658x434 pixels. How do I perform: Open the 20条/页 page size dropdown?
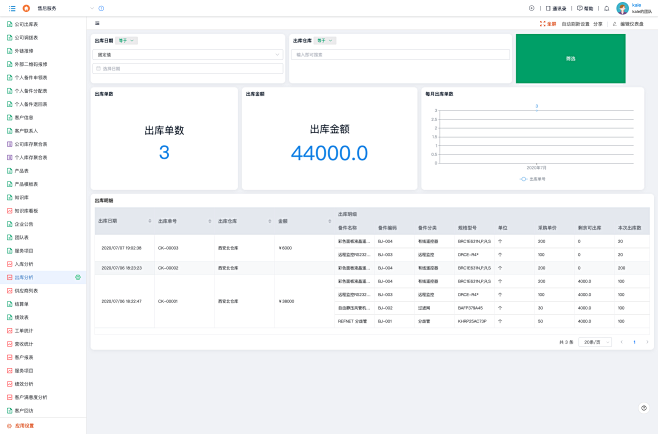(596, 342)
